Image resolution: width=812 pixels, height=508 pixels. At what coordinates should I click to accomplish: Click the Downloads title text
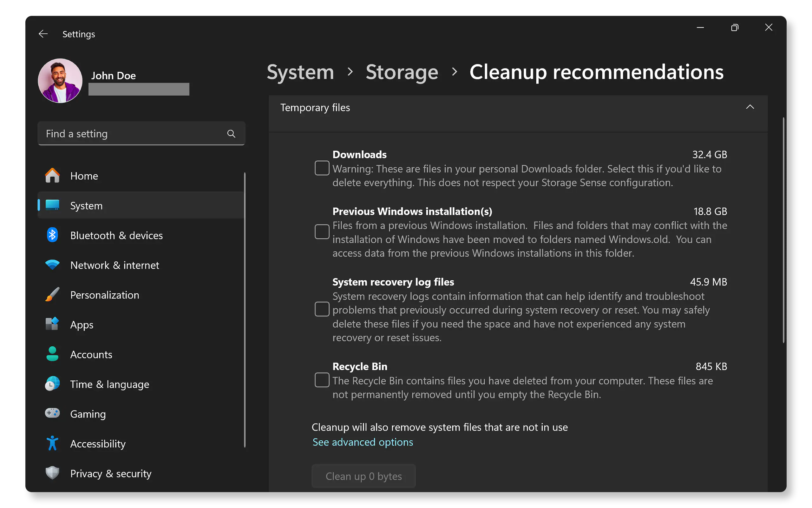coord(359,154)
